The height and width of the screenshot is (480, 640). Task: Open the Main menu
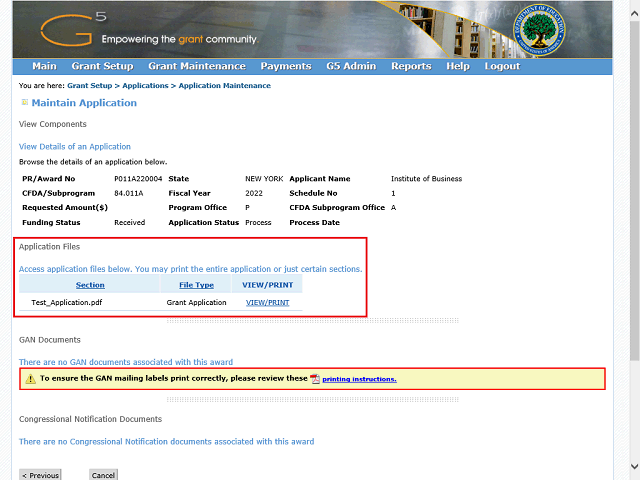[44, 66]
